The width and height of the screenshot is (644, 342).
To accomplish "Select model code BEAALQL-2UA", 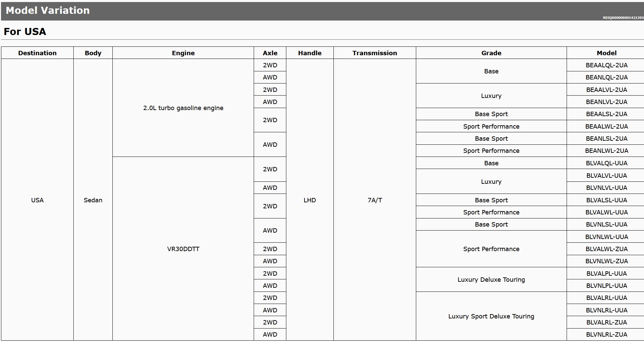I will pyautogui.click(x=606, y=65).
